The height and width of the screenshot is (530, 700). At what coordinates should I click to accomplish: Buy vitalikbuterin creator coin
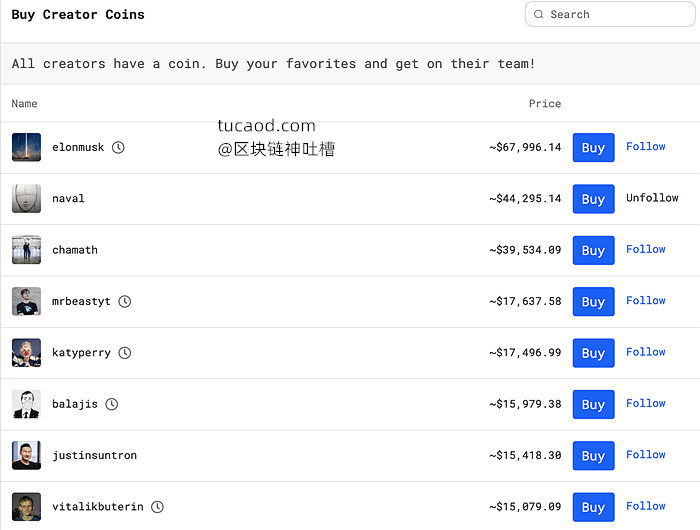(593, 507)
